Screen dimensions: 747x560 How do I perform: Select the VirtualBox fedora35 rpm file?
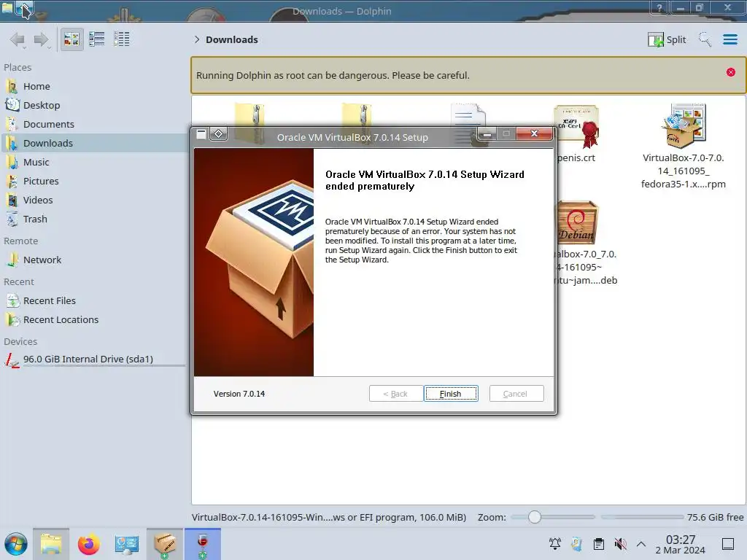pyautogui.click(x=683, y=147)
